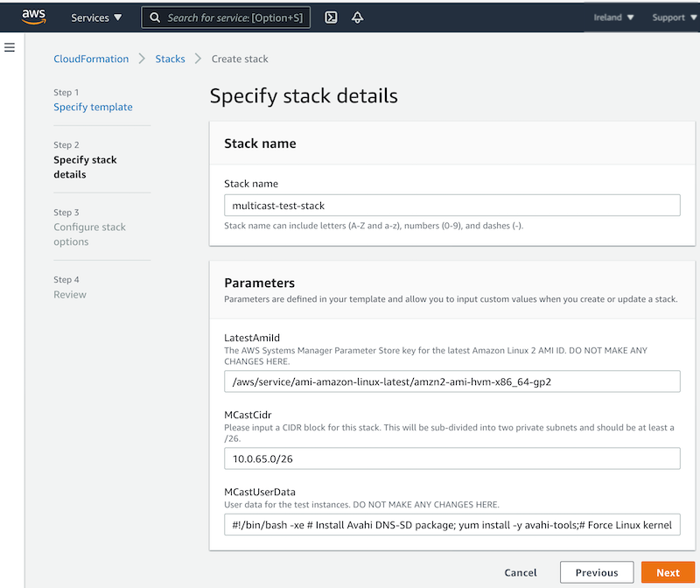Open the AWS CloudShell terminal icon
Viewport: 700px width, 588px height.
point(330,17)
